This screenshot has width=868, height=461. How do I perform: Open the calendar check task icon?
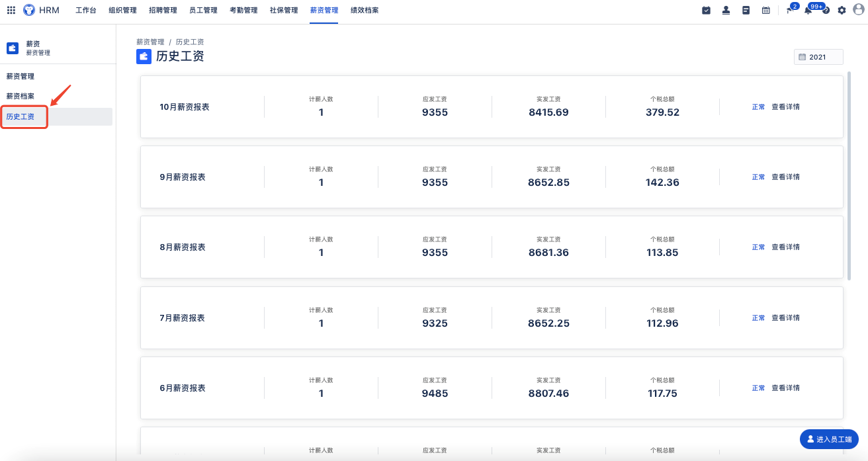[706, 10]
